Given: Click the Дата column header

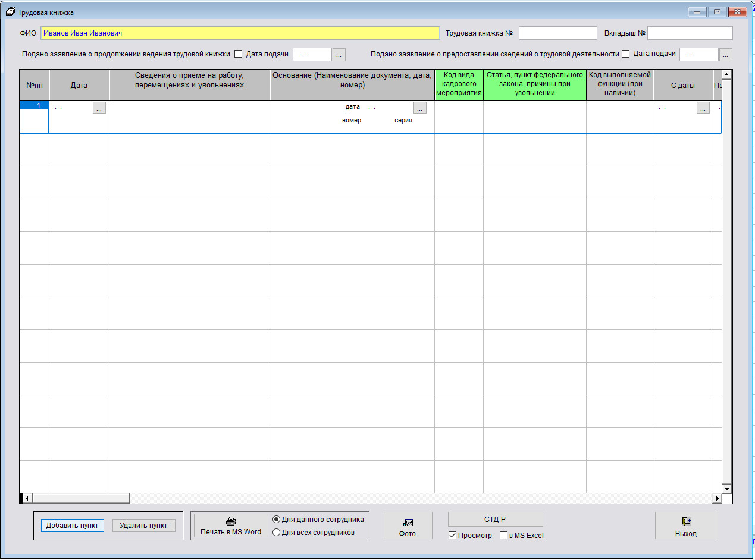Looking at the screenshot, I should (79, 85).
